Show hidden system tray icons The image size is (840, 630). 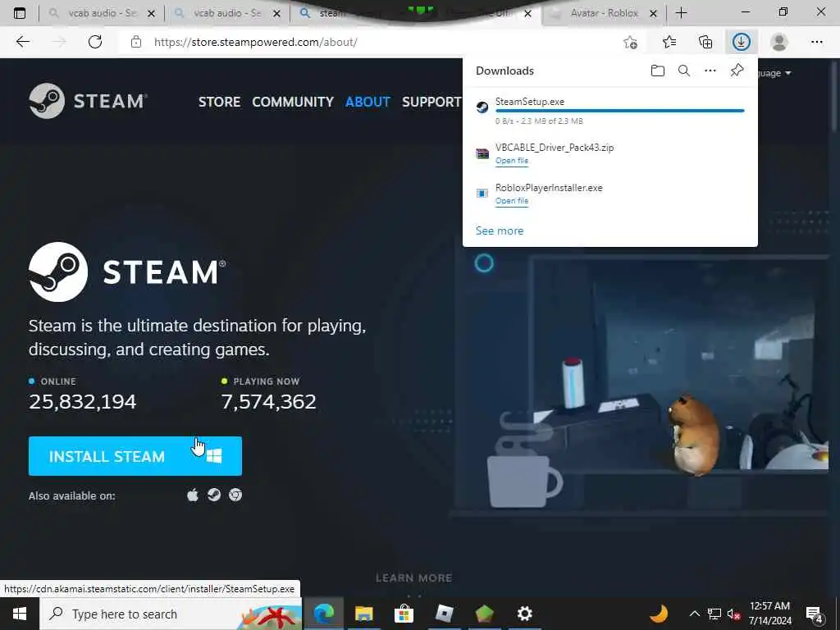coord(694,614)
